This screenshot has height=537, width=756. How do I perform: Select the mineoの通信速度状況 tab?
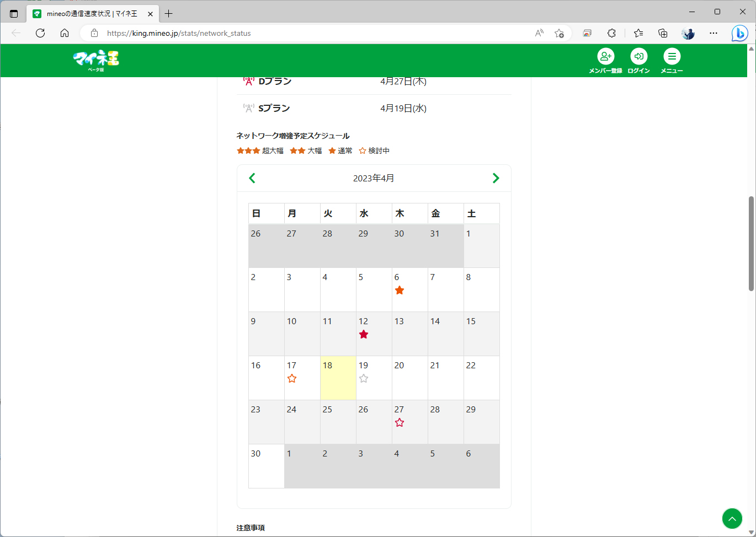[92, 14]
